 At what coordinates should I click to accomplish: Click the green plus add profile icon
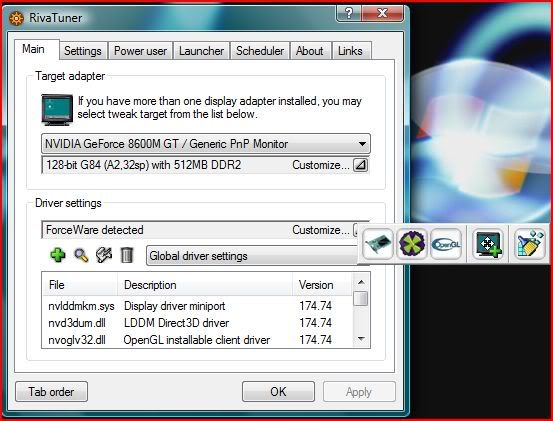coord(58,255)
